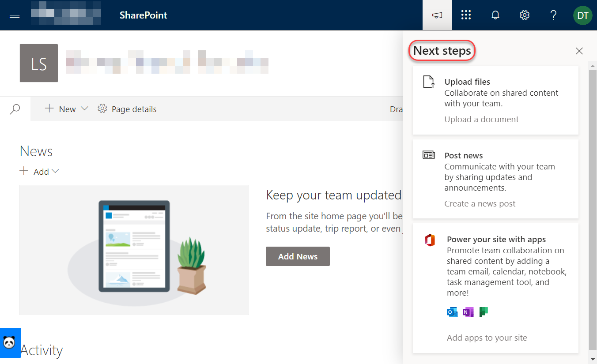Click the Upload a document link
Viewport: 597px width, 364px height.
[482, 119]
